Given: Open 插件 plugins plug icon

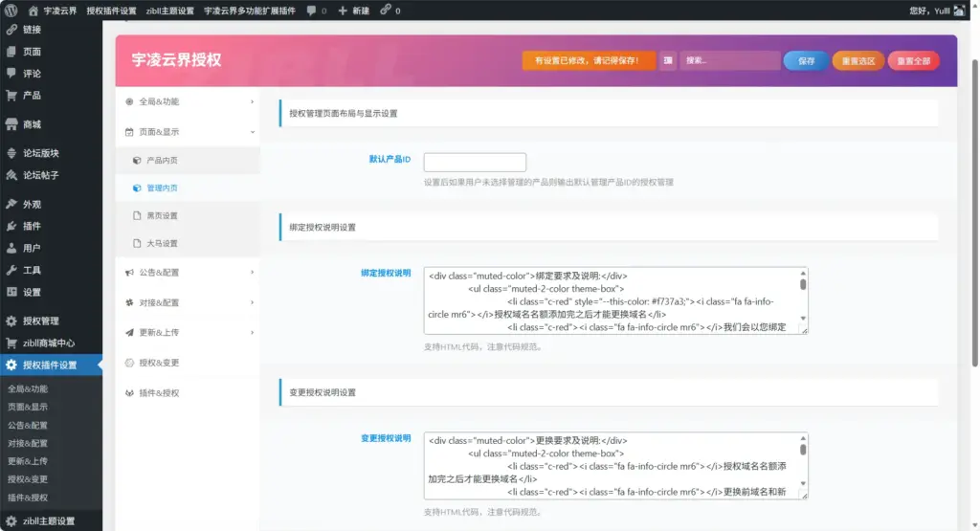Looking at the screenshot, I should point(11,226).
